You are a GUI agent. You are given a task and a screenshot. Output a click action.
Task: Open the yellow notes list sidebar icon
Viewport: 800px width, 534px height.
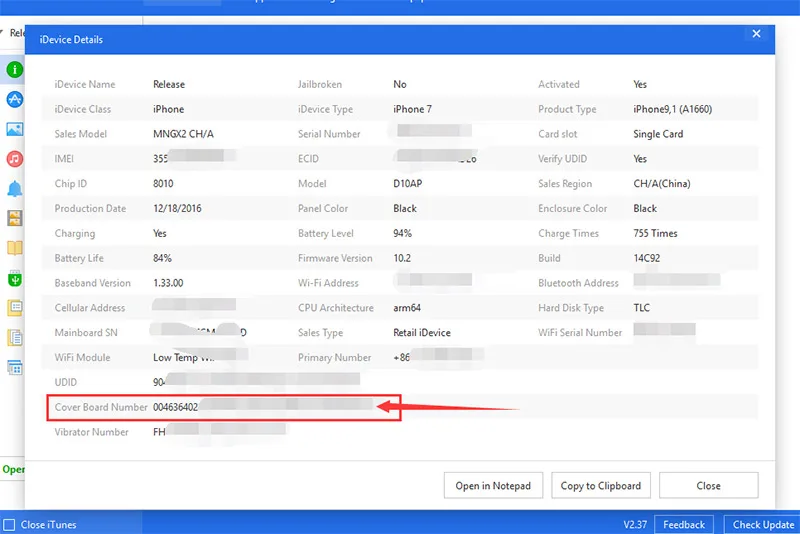[x=15, y=308]
